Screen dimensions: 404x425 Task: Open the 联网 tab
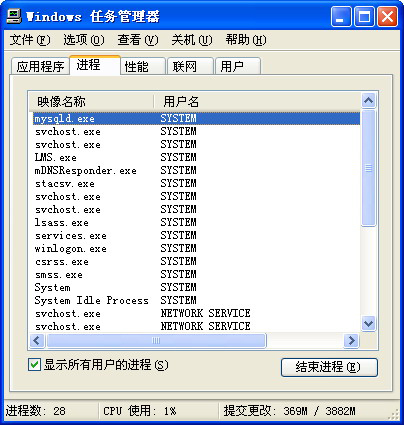pyautogui.click(x=190, y=66)
